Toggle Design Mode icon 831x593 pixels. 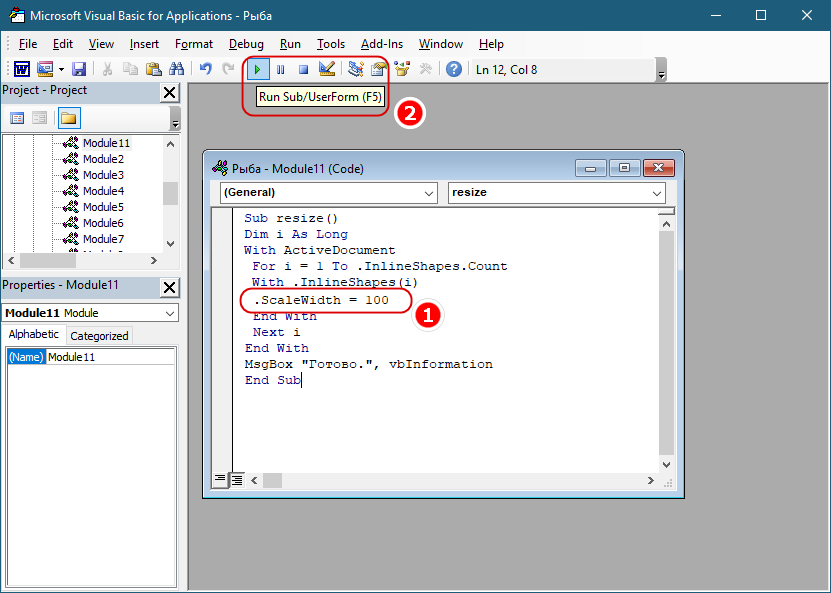click(x=326, y=69)
